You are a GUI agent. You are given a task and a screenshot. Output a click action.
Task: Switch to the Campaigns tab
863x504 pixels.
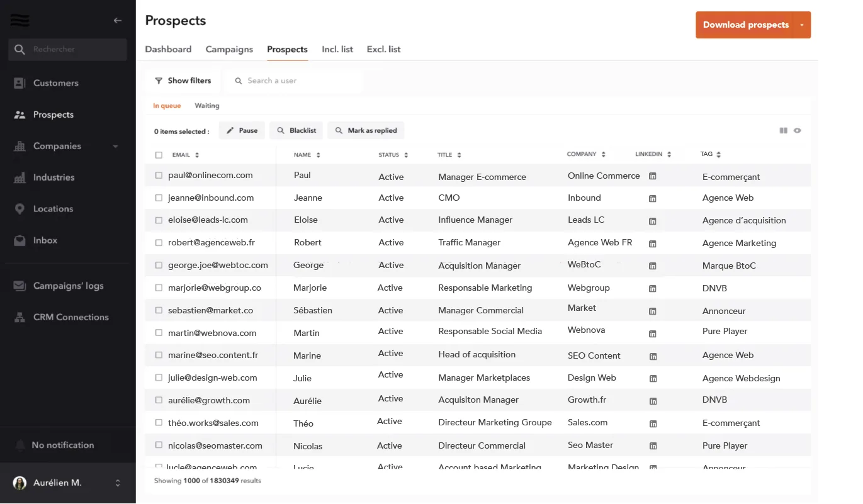[229, 49]
